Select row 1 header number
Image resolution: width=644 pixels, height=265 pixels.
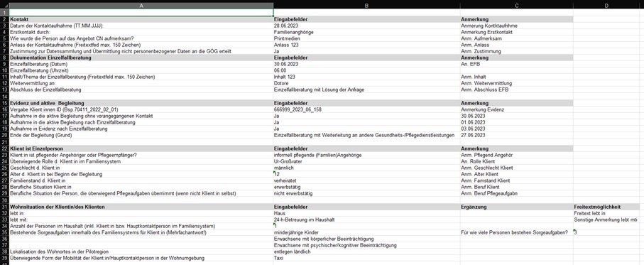point(4,13)
